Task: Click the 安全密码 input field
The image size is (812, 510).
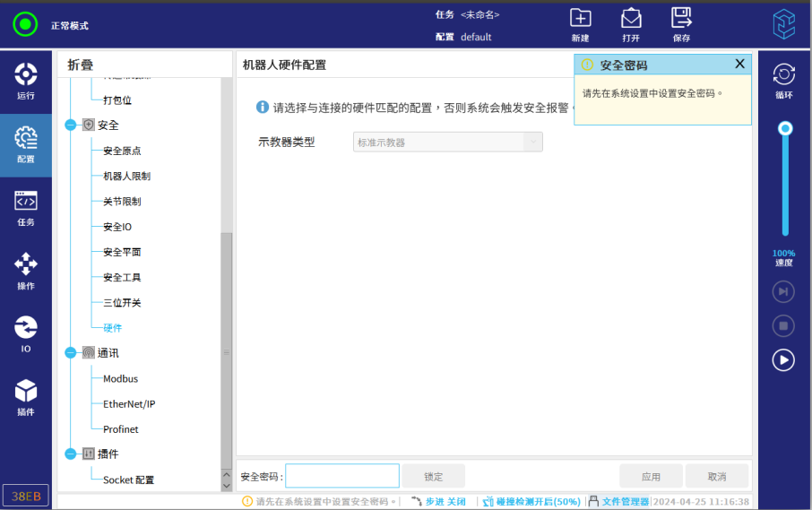Action: tap(342, 477)
